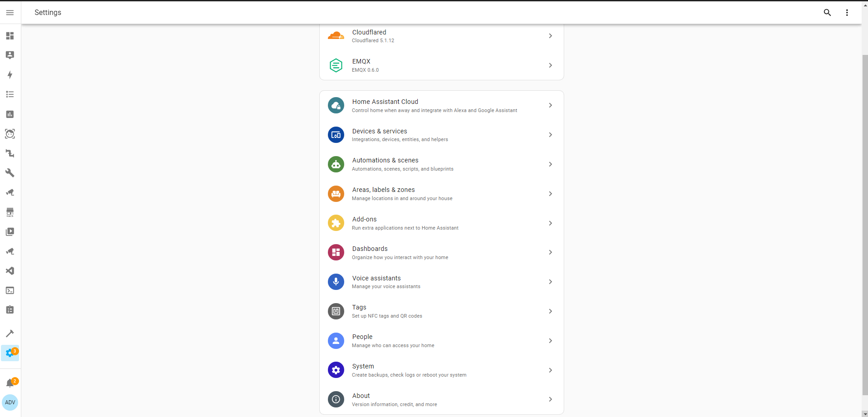868x417 pixels.
Task: Search settings with the magnifier icon
Action: [x=827, y=13]
